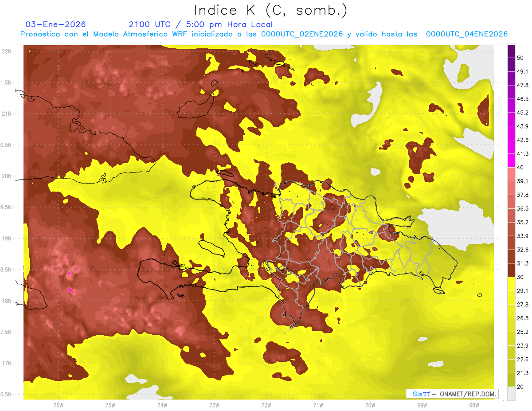Click the longitude label "74W"
This screenshot has width=532, height=411.
[x=162, y=405]
